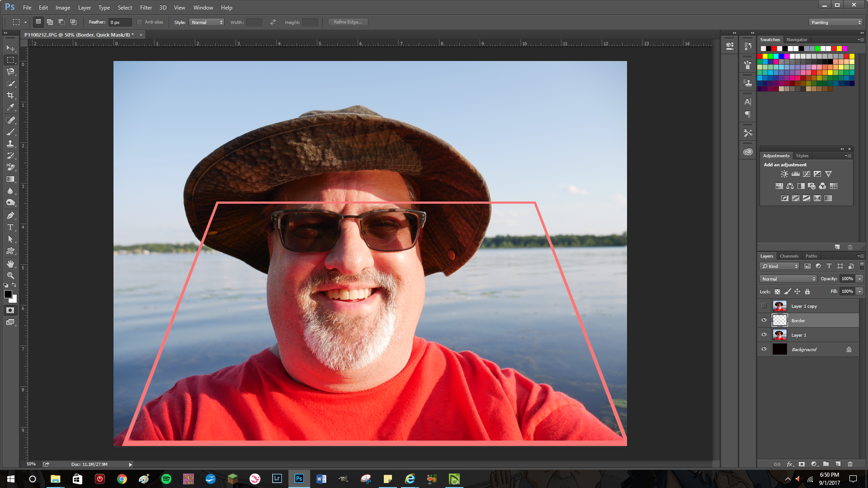Select the Path Selection tool
Viewport: 868px width, 488px height.
(x=10, y=239)
